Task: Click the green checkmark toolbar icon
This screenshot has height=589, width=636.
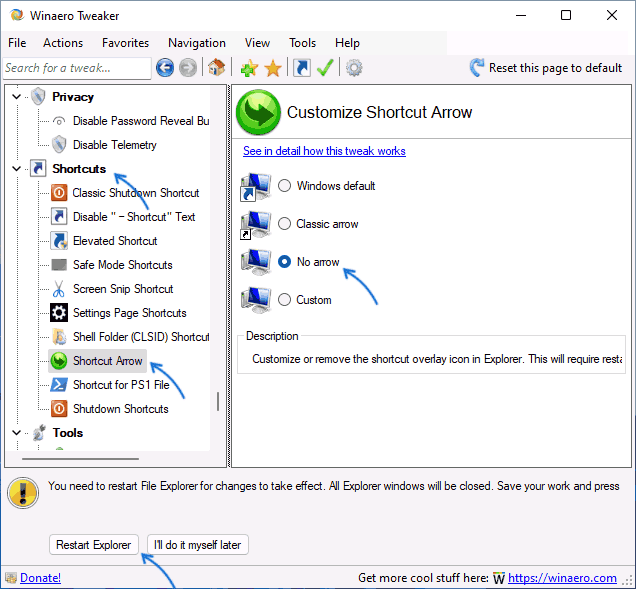Action: click(x=325, y=68)
